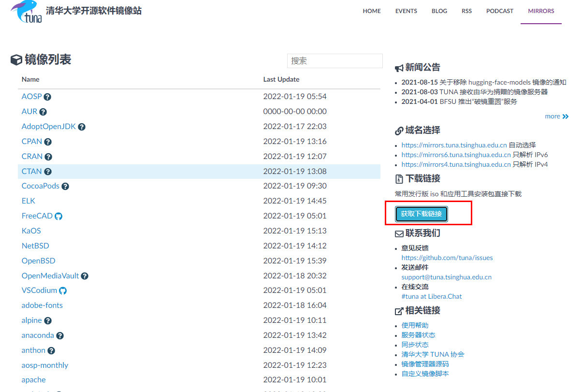Screen dimensions: 582x392
Task: Open the adobe-fonts mirror link
Action: point(43,305)
